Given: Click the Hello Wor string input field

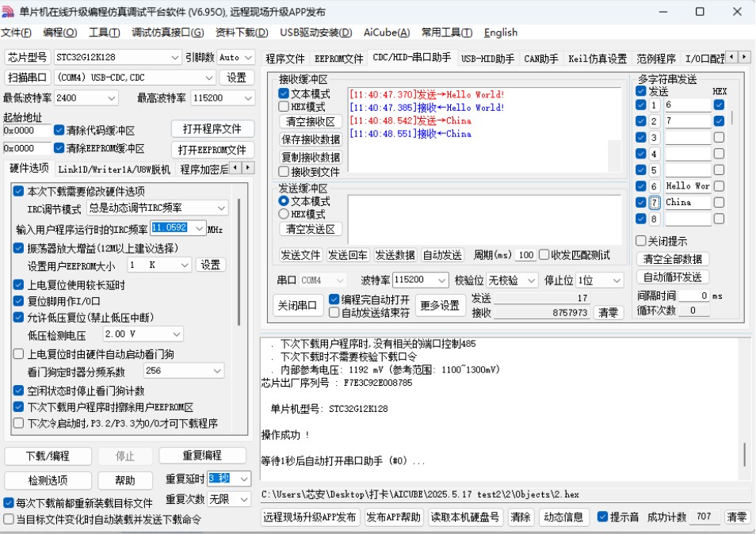Looking at the screenshot, I should click(688, 186).
